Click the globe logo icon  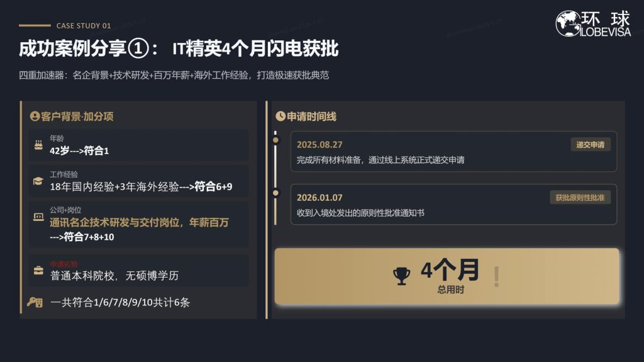[x=567, y=23]
